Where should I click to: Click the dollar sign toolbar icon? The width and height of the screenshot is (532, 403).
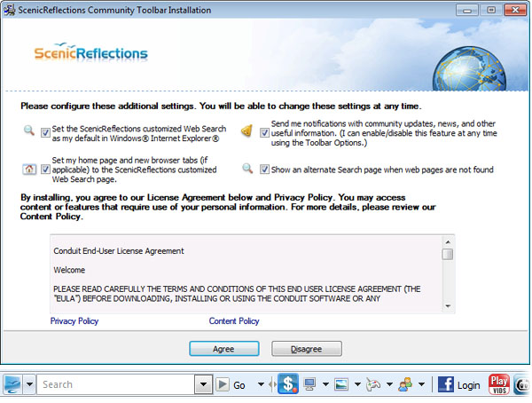tap(288, 384)
